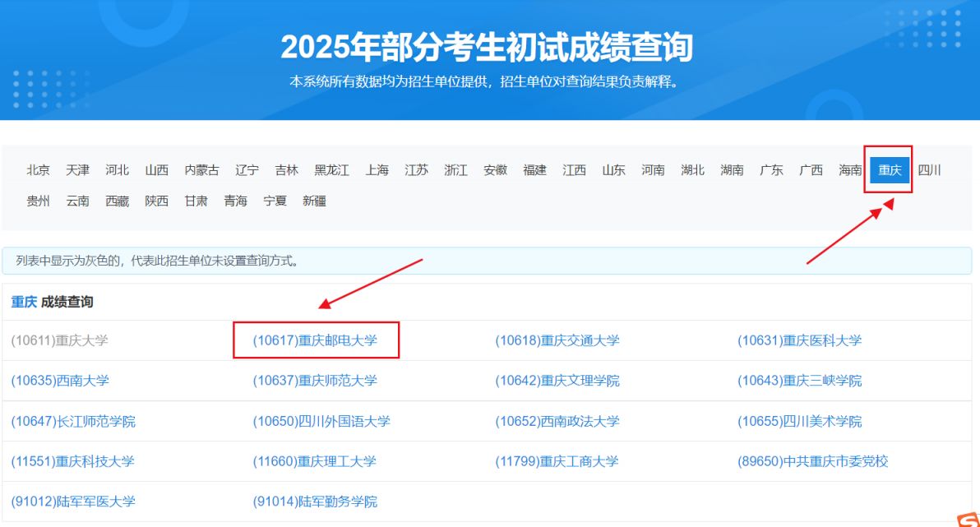
Task: Select the 内蒙古 province tab
Action: click(x=202, y=170)
